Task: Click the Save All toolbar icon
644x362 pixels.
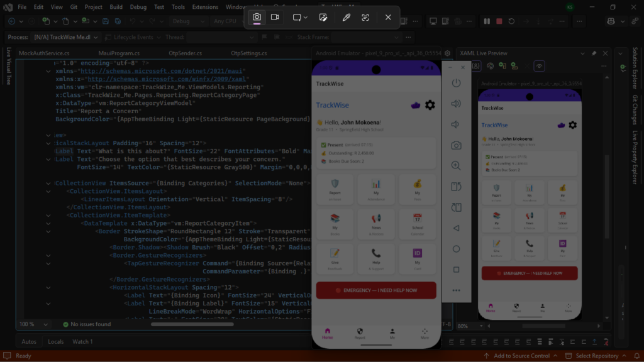Action: point(118,21)
